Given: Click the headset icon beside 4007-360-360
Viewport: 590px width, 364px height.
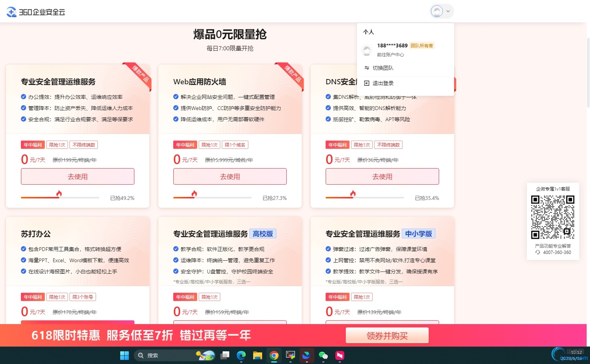Looking at the screenshot, I should tap(538, 252).
